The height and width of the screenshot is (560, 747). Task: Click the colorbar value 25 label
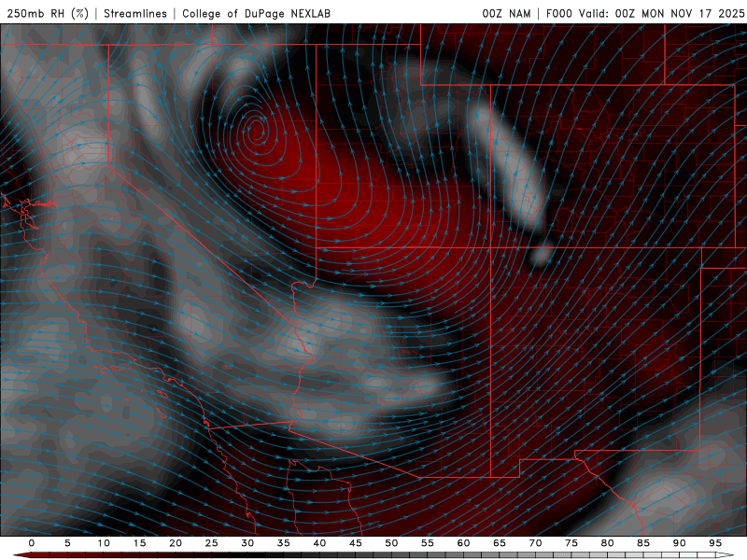[212, 543]
